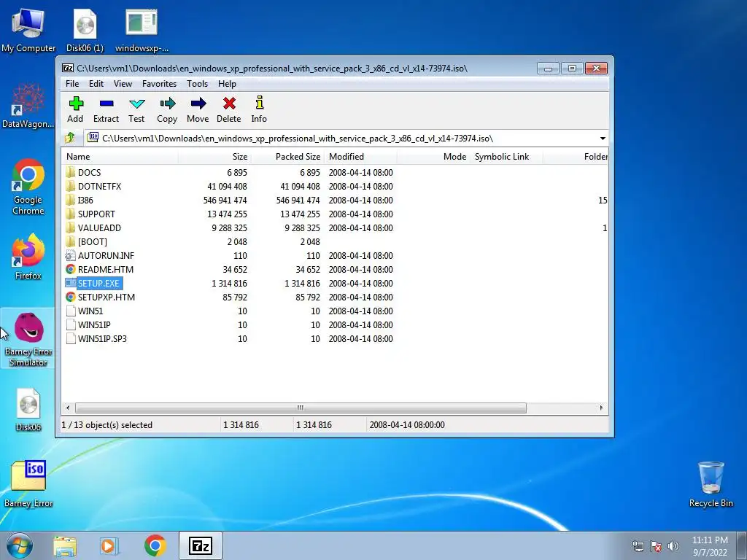Select SETUPXP.HTM Chrome file icon

click(71, 297)
